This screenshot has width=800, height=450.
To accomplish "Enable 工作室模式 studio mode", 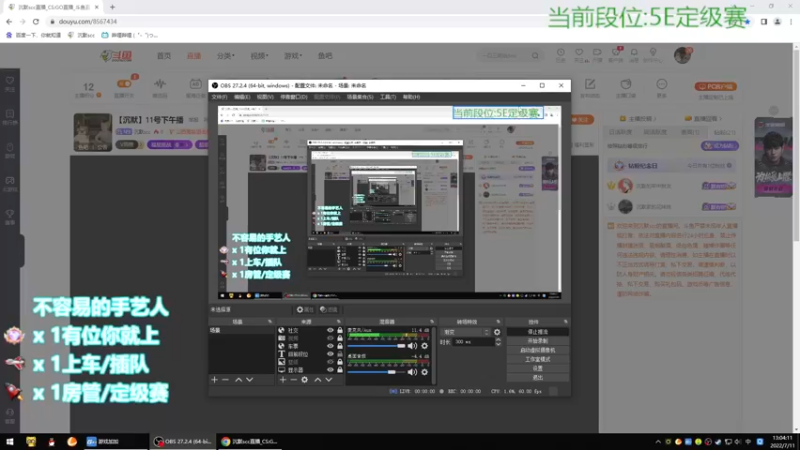I will pyautogui.click(x=538, y=360).
